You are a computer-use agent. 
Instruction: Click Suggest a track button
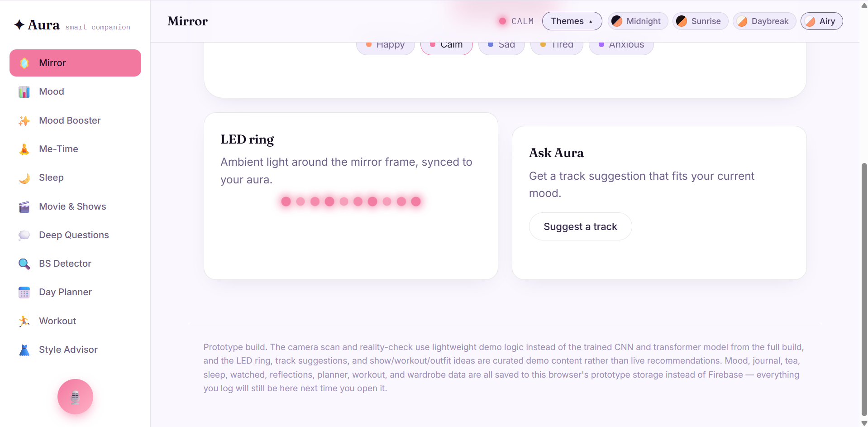tap(580, 226)
